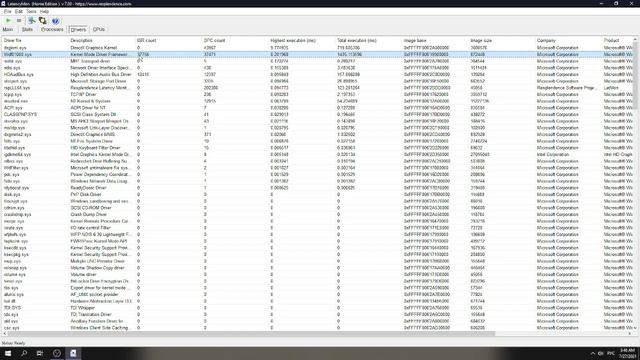This screenshot has height=360, width=640.
Task: Click 'Resplendence Software' company cell
Action: (567, 88)
